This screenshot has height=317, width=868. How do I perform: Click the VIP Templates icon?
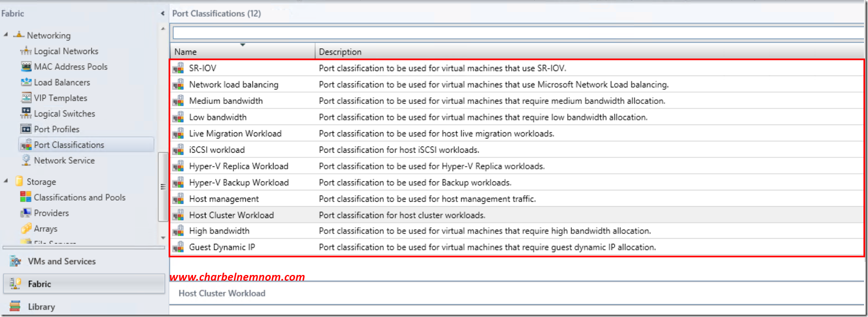point(26,98)
